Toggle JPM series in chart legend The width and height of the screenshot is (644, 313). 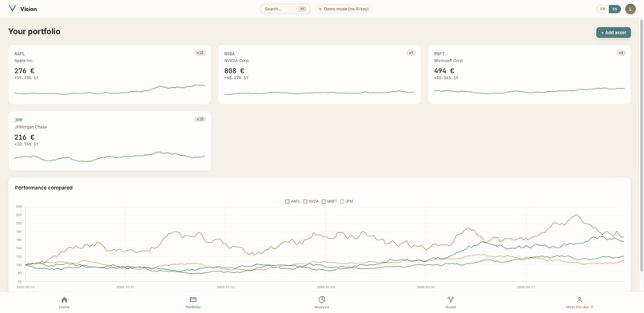tap(347, 201)
